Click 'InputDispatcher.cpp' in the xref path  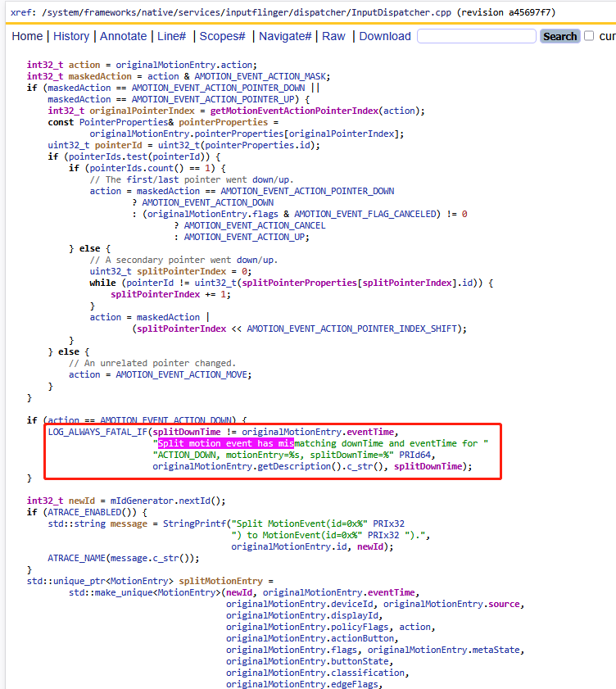(x=401, y=12)
